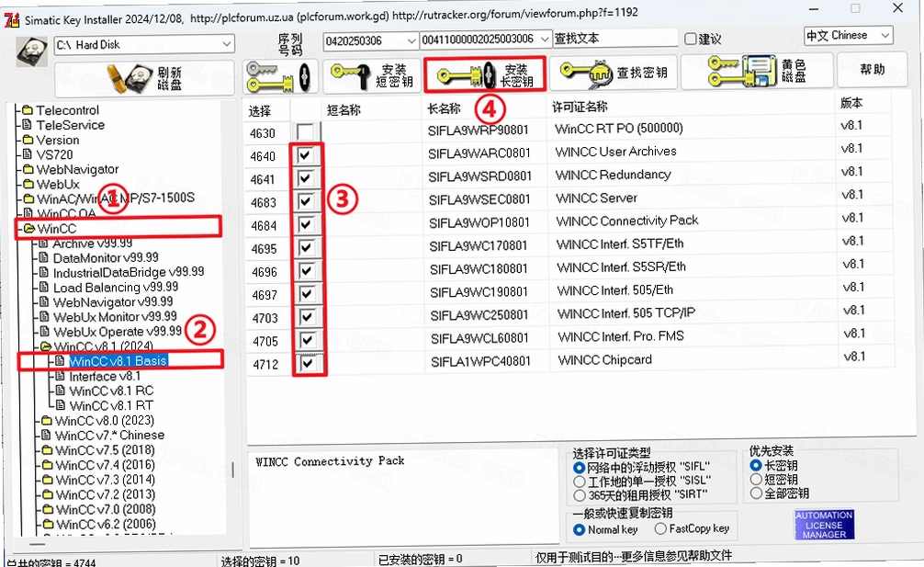
Task: Click the hard disk drive icon
Action: pos(31,51)
